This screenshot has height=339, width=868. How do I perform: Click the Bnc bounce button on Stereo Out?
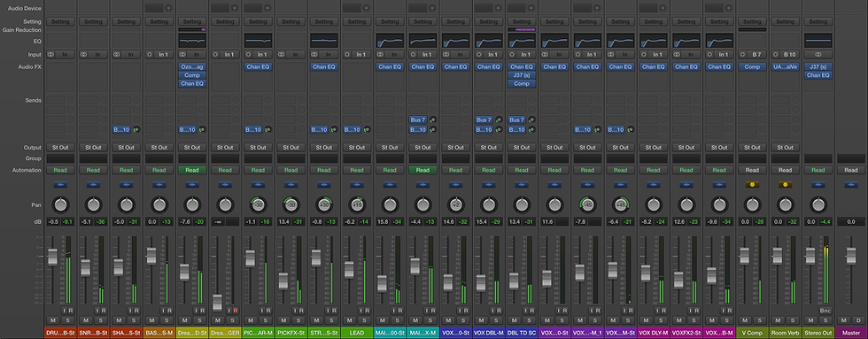[825, 311]
